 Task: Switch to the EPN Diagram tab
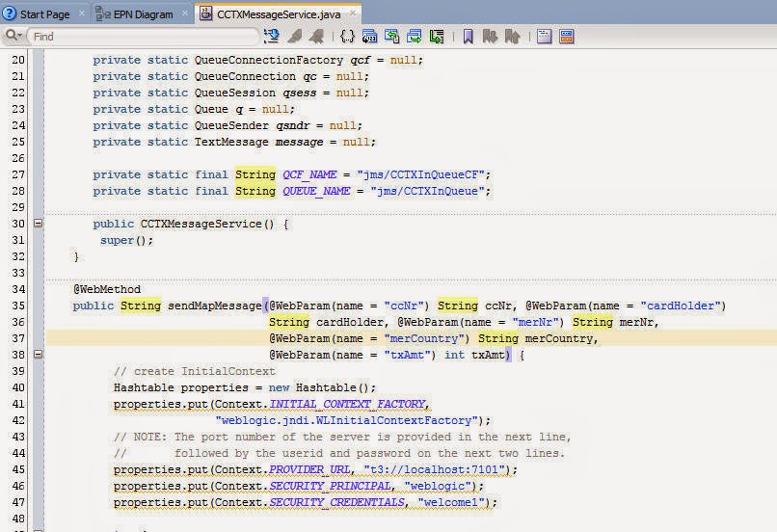(144, 14)
